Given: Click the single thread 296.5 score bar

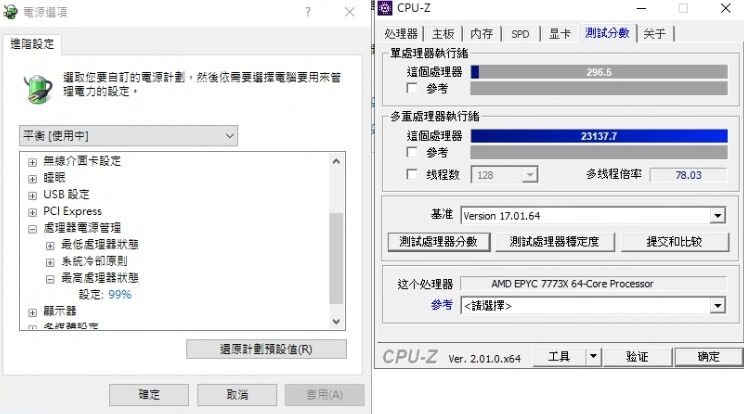Looking at the screenshot, I should point(599,72).
